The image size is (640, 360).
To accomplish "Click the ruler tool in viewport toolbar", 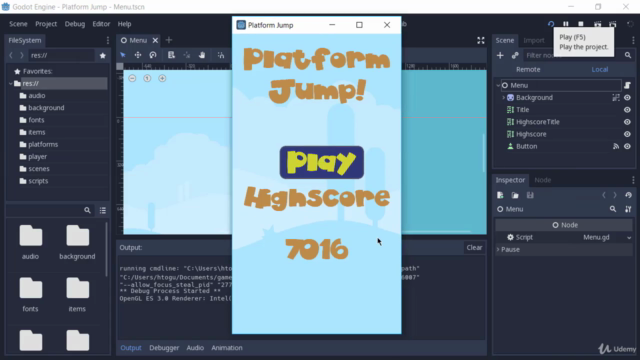I will [221, 55].
